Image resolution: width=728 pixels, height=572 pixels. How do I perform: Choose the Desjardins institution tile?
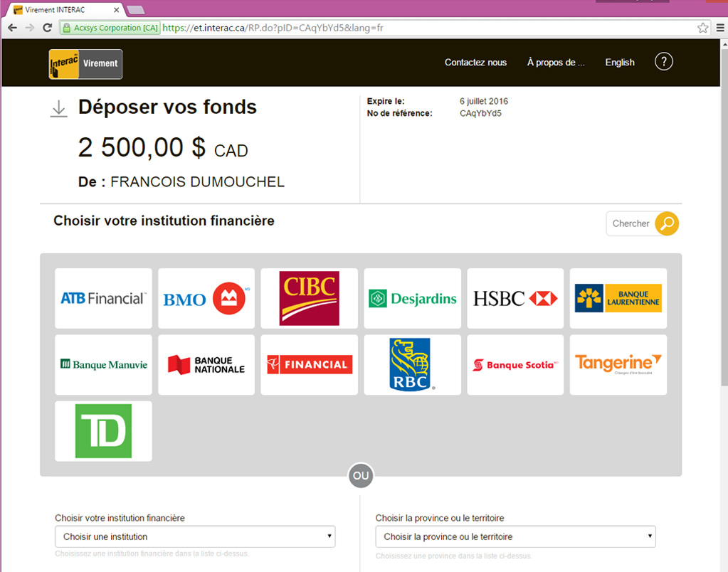point(412,298)
